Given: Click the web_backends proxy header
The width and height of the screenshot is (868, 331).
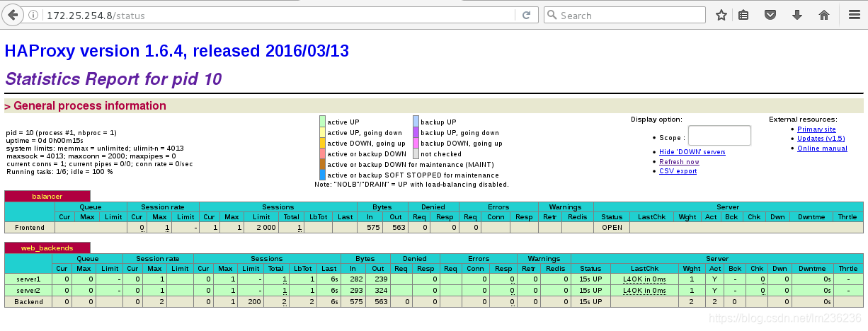Looking at the screenshot, I should pos(47,248).
